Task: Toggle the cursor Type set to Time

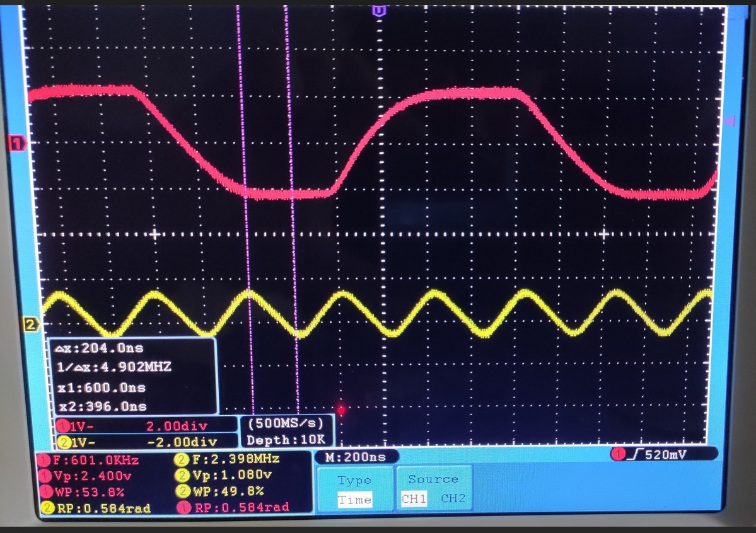Action: pos(354,500)
